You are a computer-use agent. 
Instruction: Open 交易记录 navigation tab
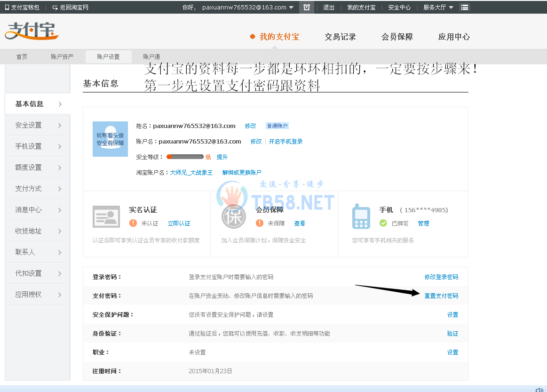pyautogui.click(x=340, y=37)
